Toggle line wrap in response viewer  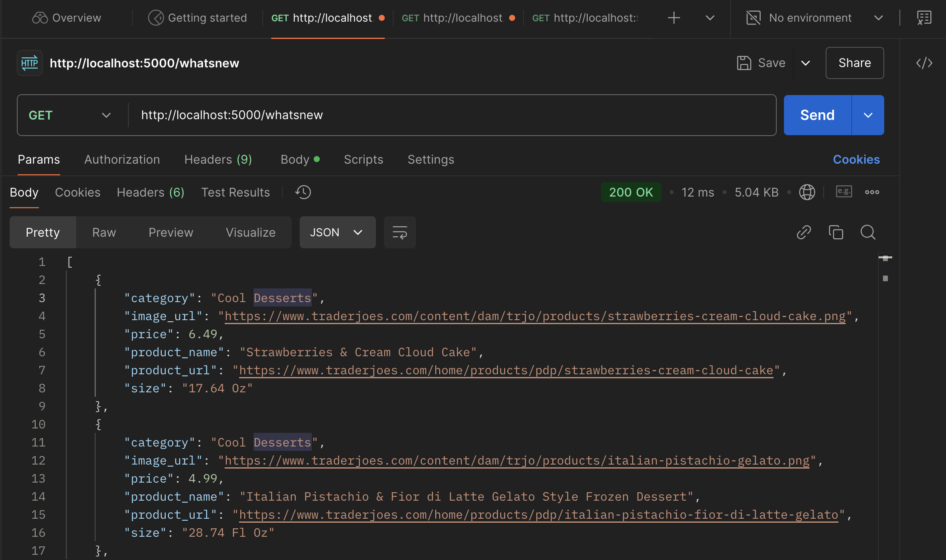tap(400, 232)
